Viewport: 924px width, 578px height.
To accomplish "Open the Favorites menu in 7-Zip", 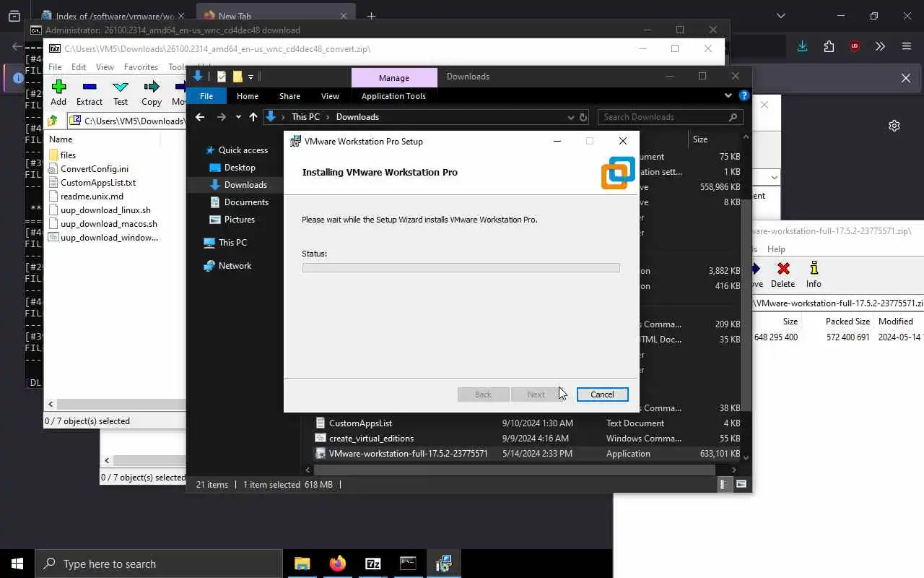I will coord(141,67).
